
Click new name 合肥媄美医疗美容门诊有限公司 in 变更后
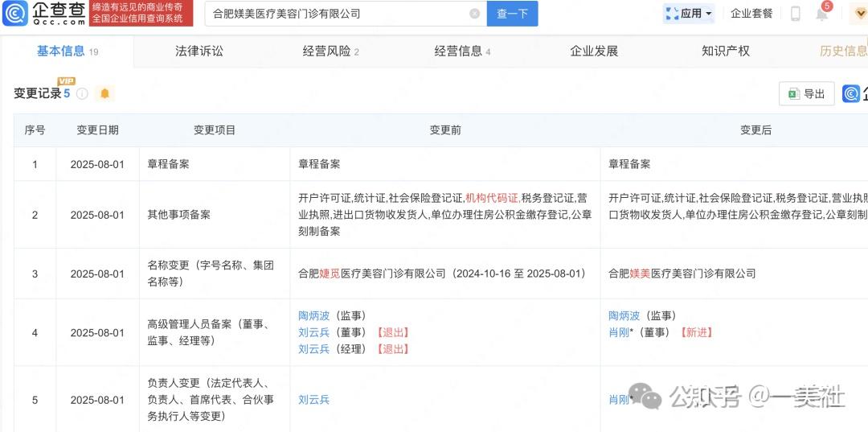(x=682, y=274)
